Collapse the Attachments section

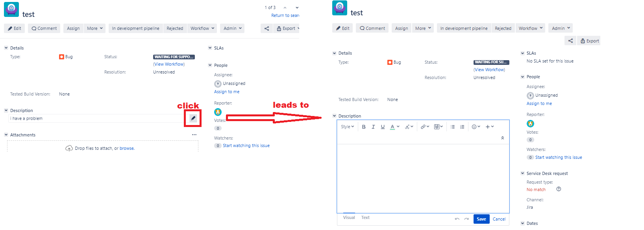pyautogui.click(x=6, y=135)
